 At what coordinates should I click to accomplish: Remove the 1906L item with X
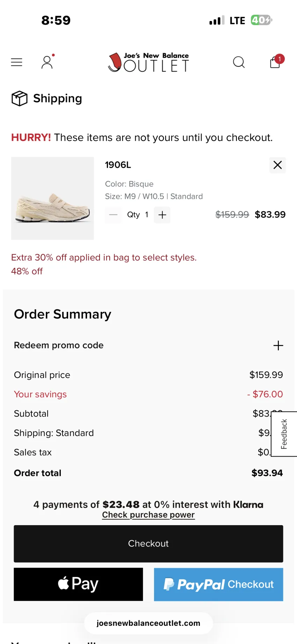click(x=277, y=165)
